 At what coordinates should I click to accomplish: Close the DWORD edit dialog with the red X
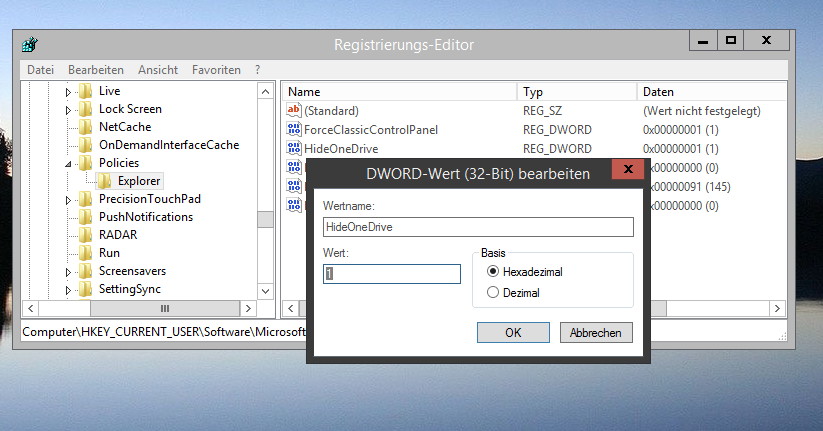coord(628,169)
